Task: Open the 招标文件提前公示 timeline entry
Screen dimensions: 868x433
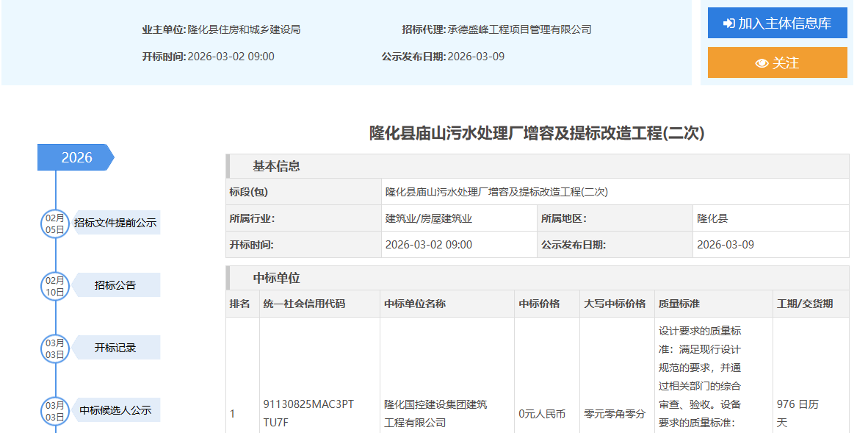Action: [x=115, y=223]
